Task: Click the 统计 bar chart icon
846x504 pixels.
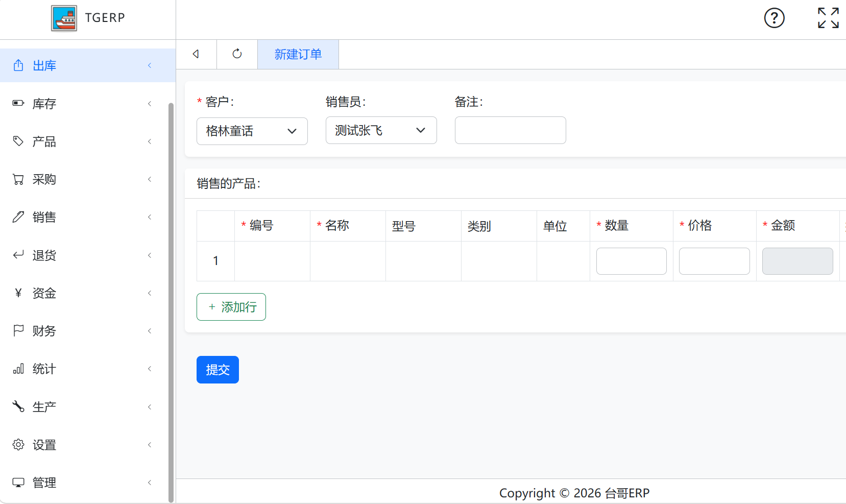Action: coord(18,369)
